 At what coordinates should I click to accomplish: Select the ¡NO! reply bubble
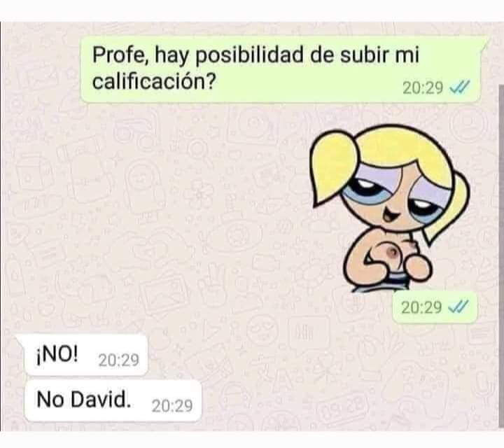[x=86, y=354]
